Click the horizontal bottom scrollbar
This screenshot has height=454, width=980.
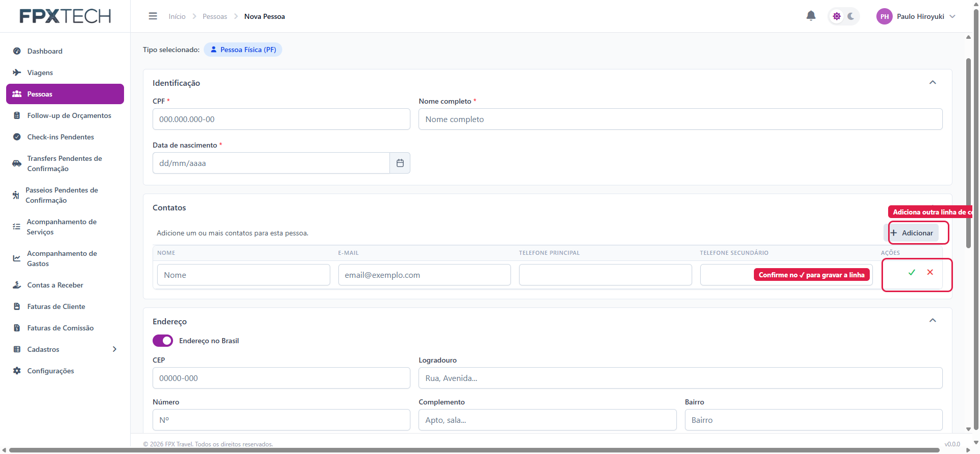coord(474,450)
